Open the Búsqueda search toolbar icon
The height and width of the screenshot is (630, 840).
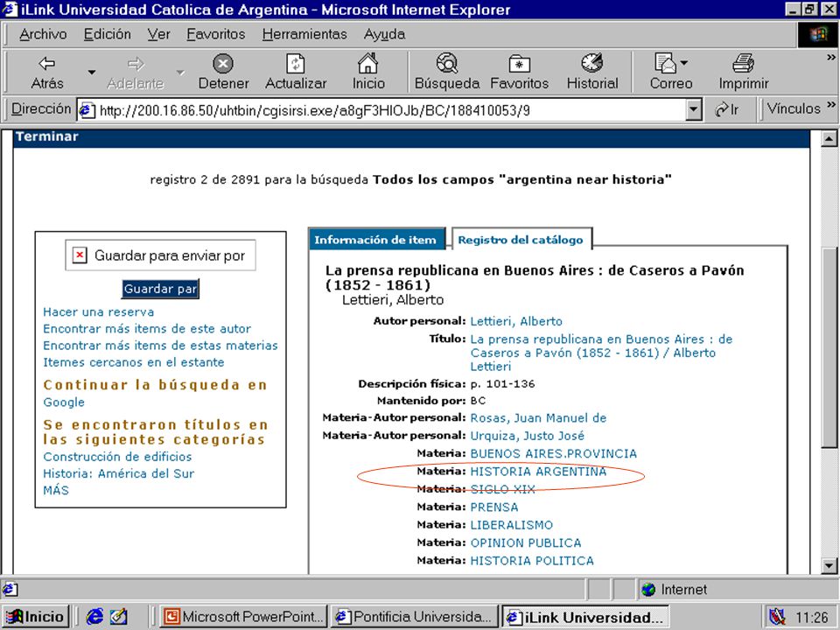tap(447, 64)
